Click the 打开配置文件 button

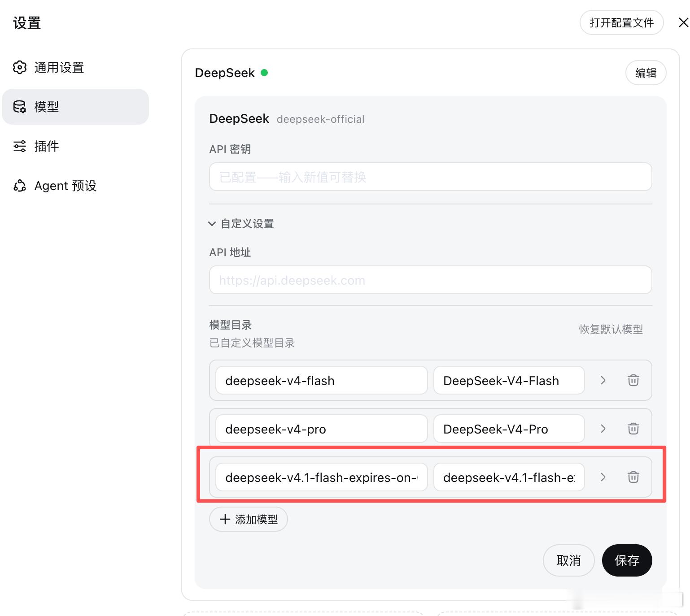coord(621,22)
